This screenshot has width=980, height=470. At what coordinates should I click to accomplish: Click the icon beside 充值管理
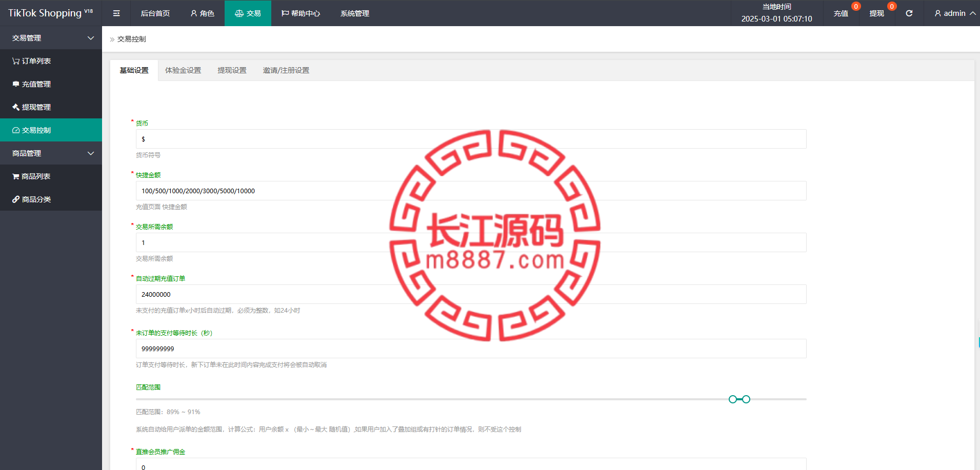tap(16, 84)
